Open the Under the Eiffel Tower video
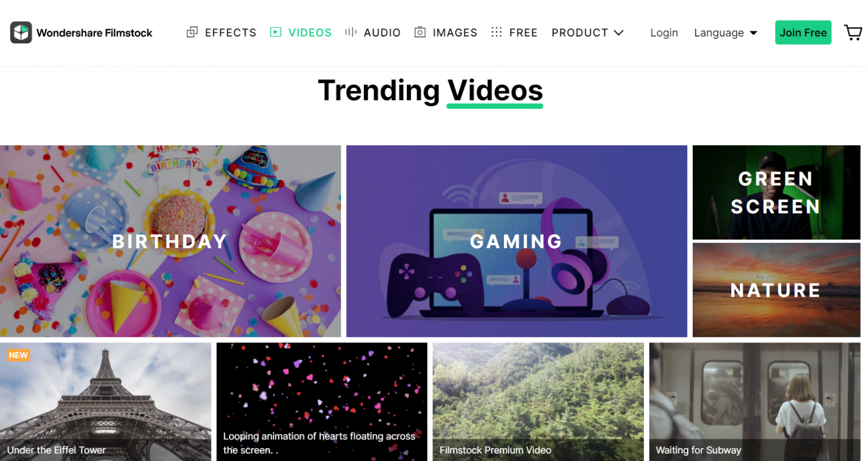 105,402
